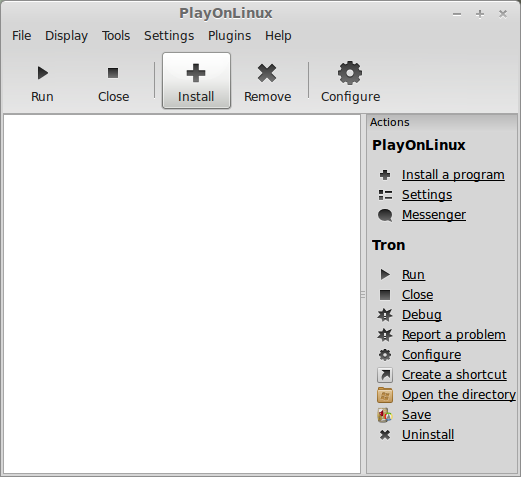521x477 pixels.
Task: Open the Settings link in Actions panel
Action: coord(427,195)
